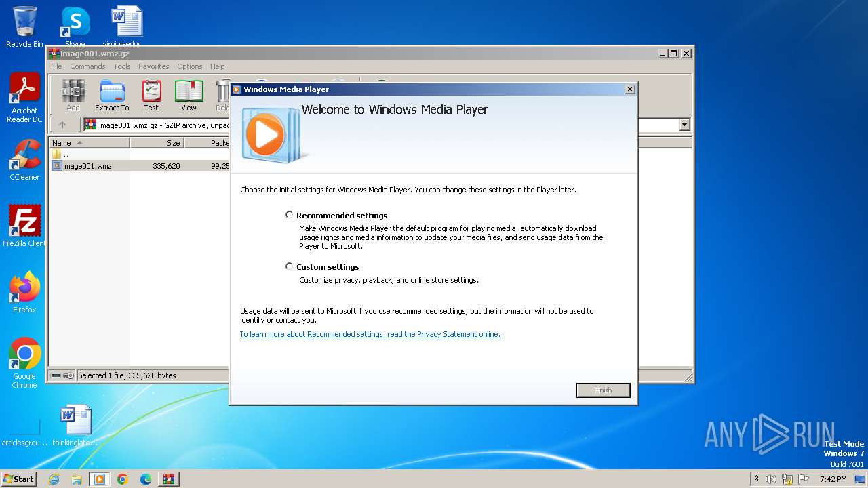Click the Test icon in WinRAR toolbar
The image size is (868, 488).
(151, 96)
